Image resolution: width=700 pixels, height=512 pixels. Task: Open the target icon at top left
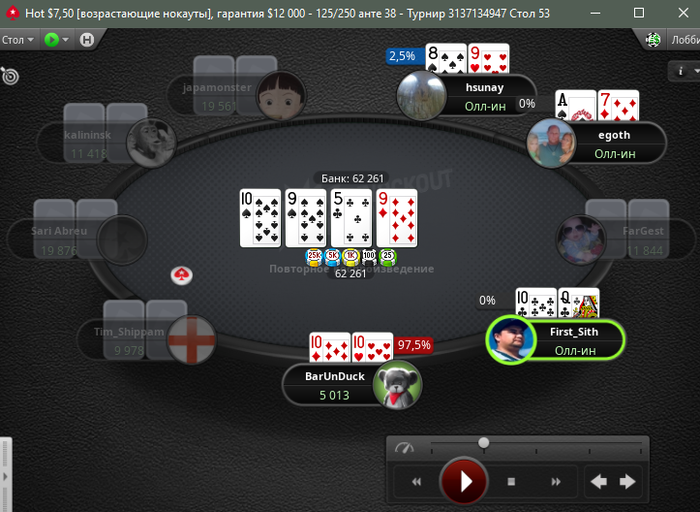10,76
